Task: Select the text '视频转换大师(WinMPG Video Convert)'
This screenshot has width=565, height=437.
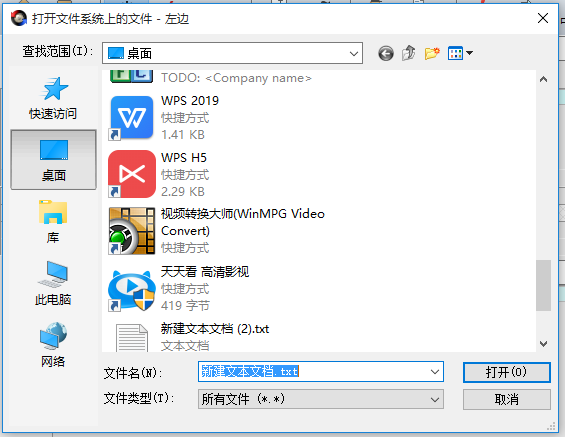Action: (x=243, y=222)
